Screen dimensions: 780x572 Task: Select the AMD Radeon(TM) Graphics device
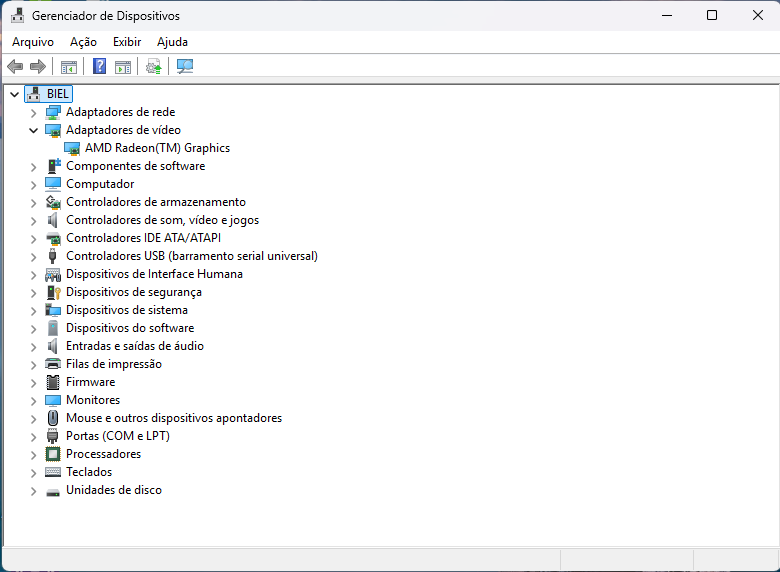point(157,148)
